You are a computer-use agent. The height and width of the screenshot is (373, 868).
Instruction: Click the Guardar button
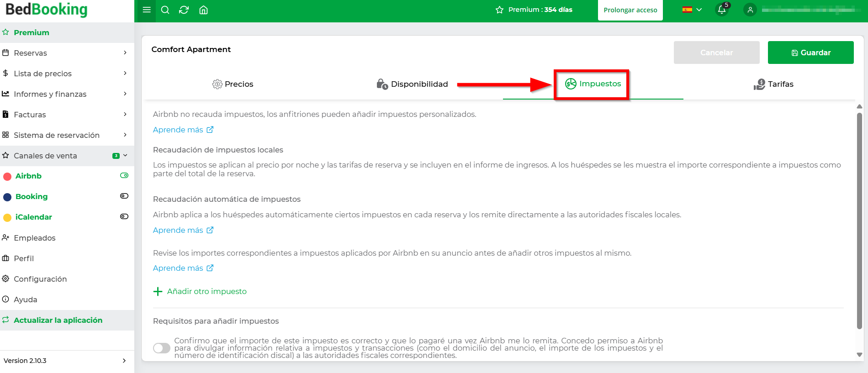(811, 53)
